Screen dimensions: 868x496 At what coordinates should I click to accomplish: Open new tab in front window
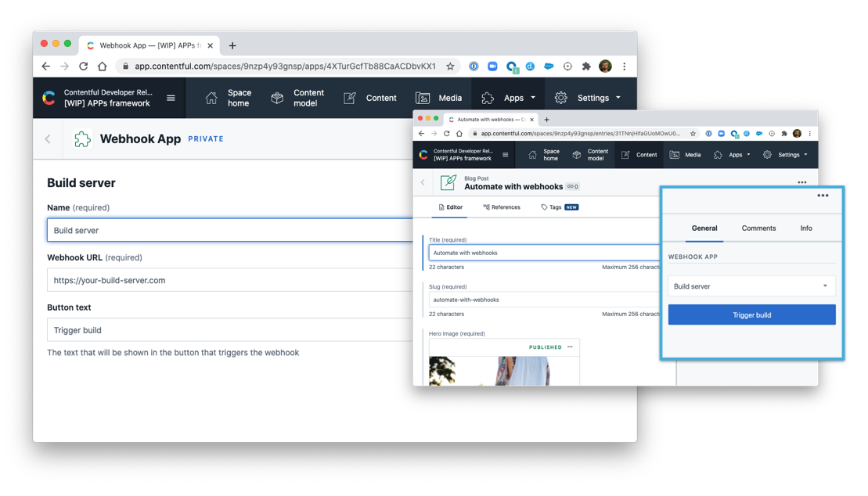[547, 120]
